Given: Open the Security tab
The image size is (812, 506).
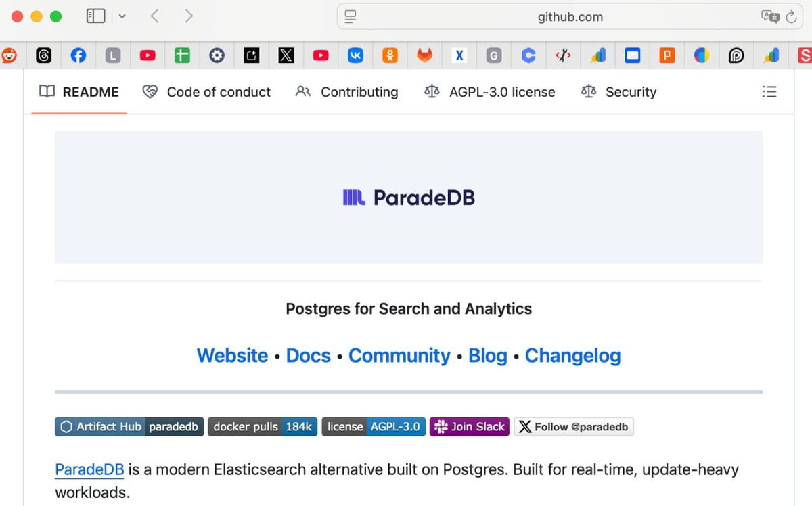Looking at the screenshot, I should click(618, 92).
